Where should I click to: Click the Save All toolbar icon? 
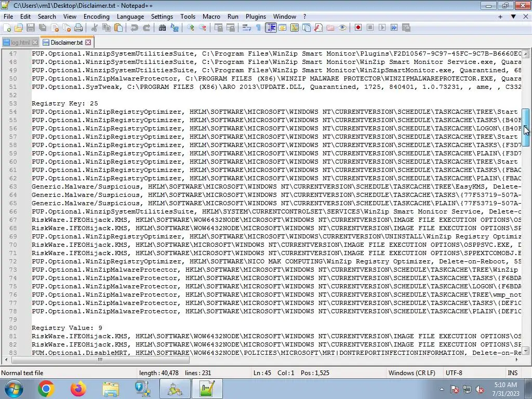point(43,28)
